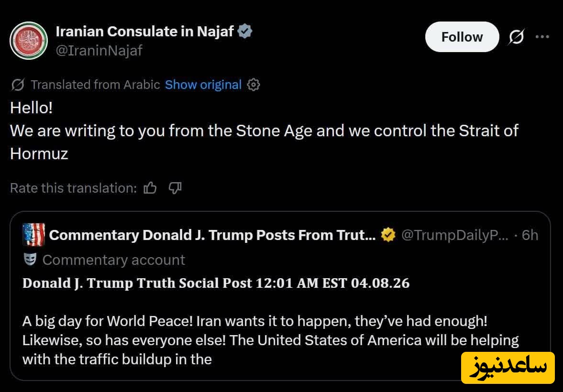Image resolution: width=563 pixels, height=392 pixels.
Task: Open the @TrumpDailyP handle
Action: point(454,235)
